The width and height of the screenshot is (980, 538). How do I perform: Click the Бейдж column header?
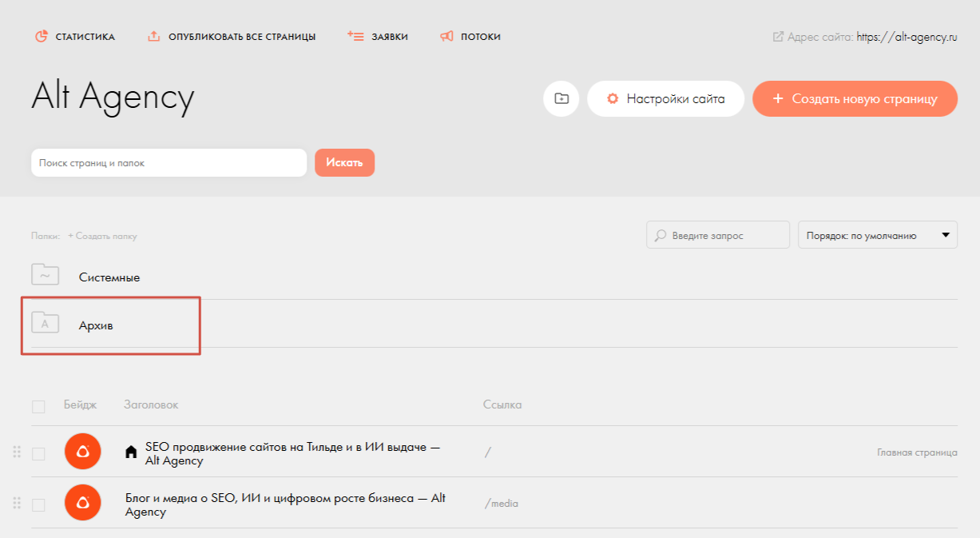pos(80,405)
